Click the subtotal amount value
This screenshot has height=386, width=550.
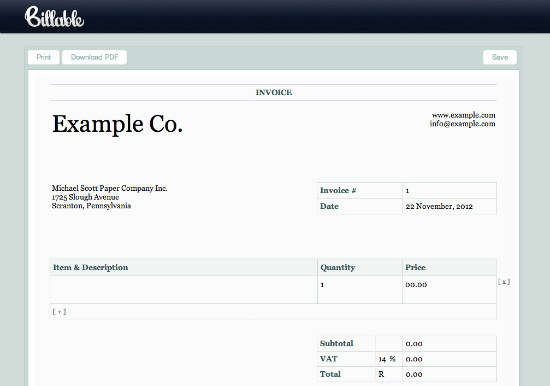(x=449, y=344)
